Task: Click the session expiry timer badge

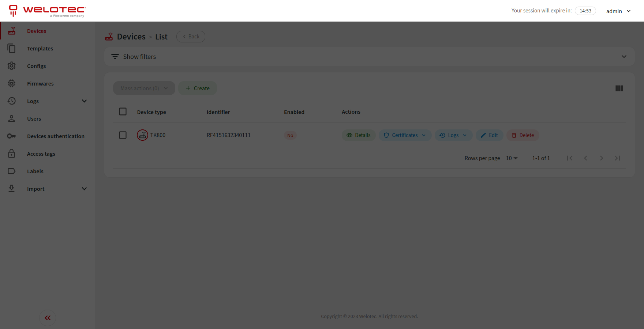Action: pyautogui.click(x=585, y=11)
